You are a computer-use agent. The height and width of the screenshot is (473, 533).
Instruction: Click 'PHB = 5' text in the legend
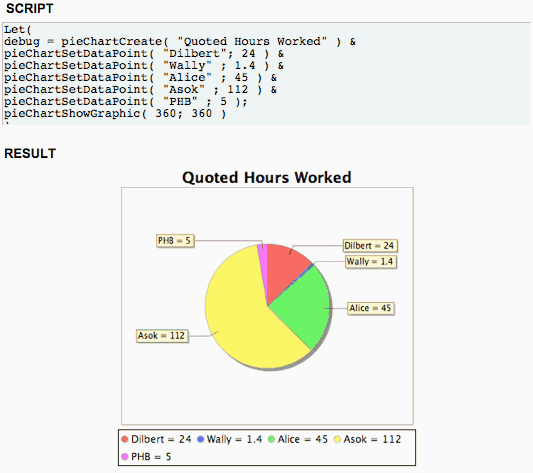point(151,457)
